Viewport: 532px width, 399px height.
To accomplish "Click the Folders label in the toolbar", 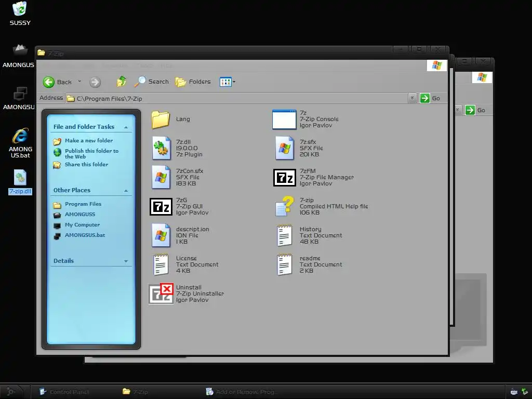I will [200, 82].
